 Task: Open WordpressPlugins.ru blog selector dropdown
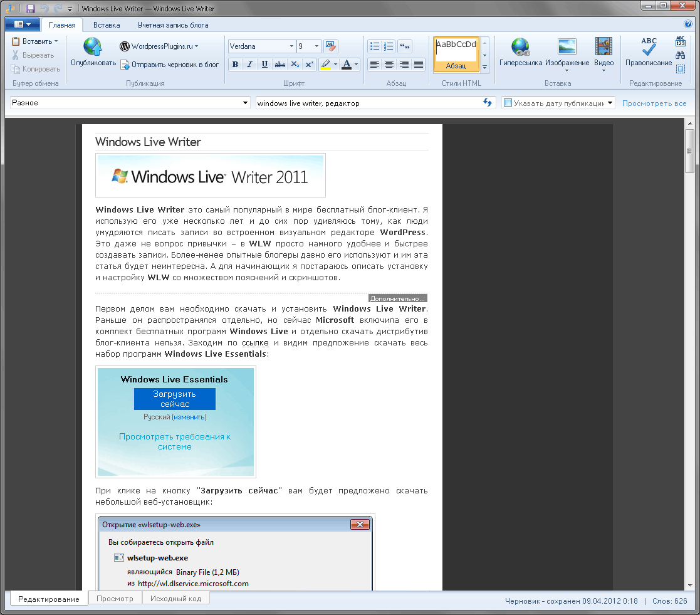tap(159, 46)
